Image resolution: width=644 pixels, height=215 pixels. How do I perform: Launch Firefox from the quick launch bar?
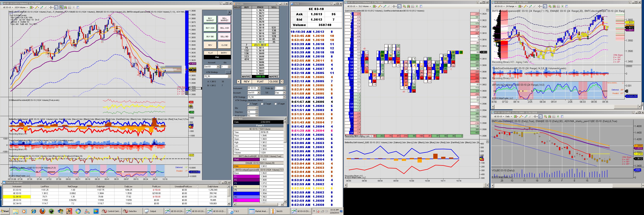[x=42, y=211]
